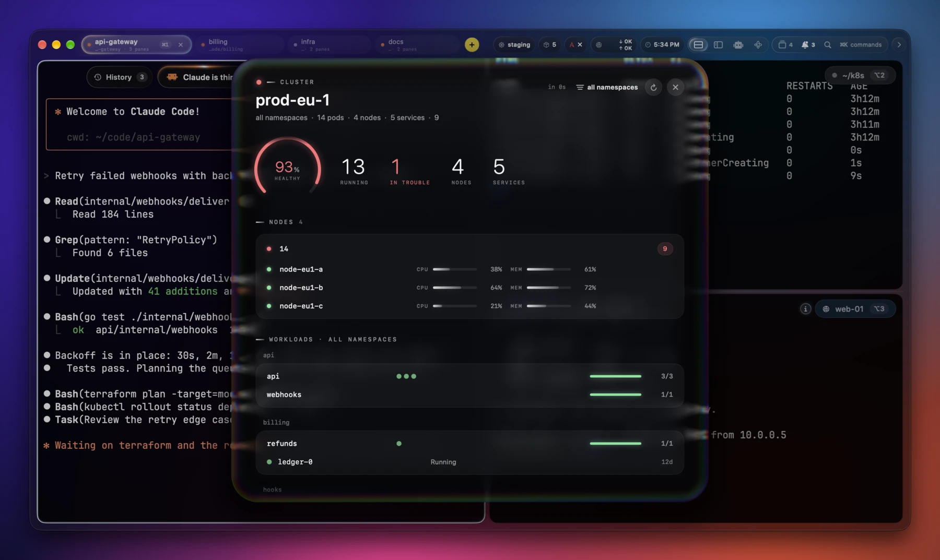This screenshot has width=940, height=560.
Task: Switch to the docs tab
Action: 418,45
